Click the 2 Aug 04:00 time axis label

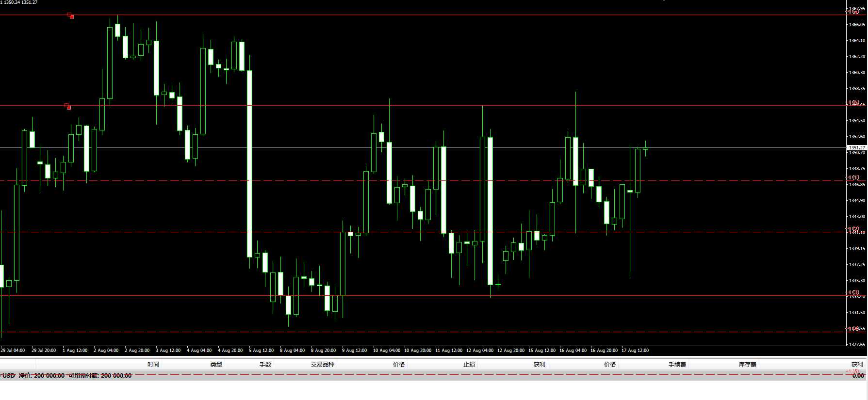[106, 351]
